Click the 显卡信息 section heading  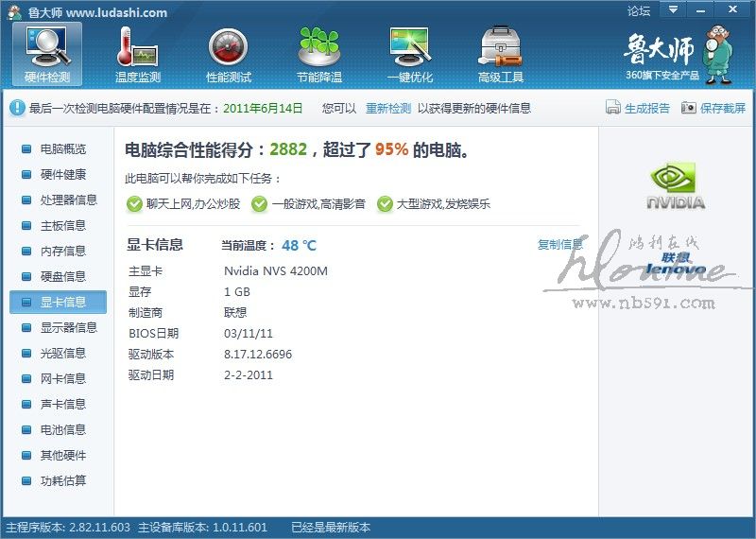(x=155, y=245)
